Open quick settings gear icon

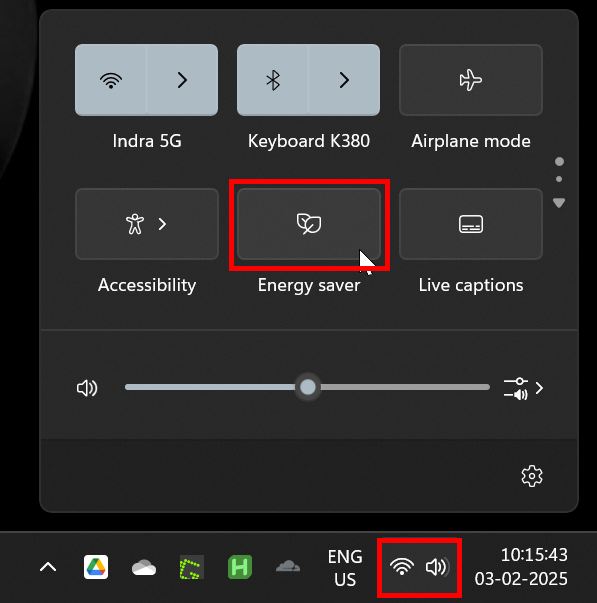[532, 476]
